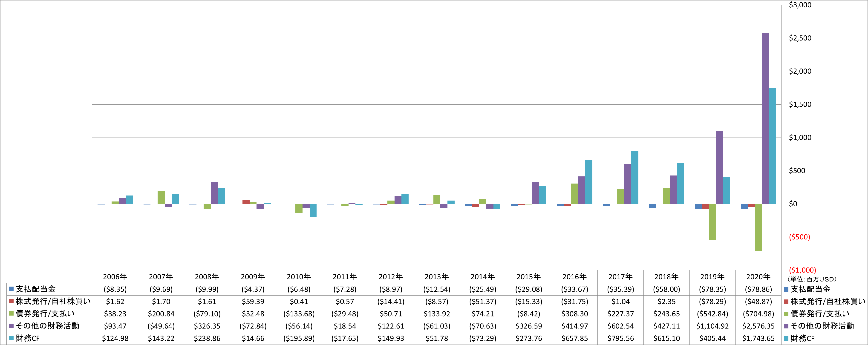The width and height of the screenshot is (868, 345).
Task: Click the red 株式発行/自社株買い legend swatch in the left table
Action: (x=11, y=301)
